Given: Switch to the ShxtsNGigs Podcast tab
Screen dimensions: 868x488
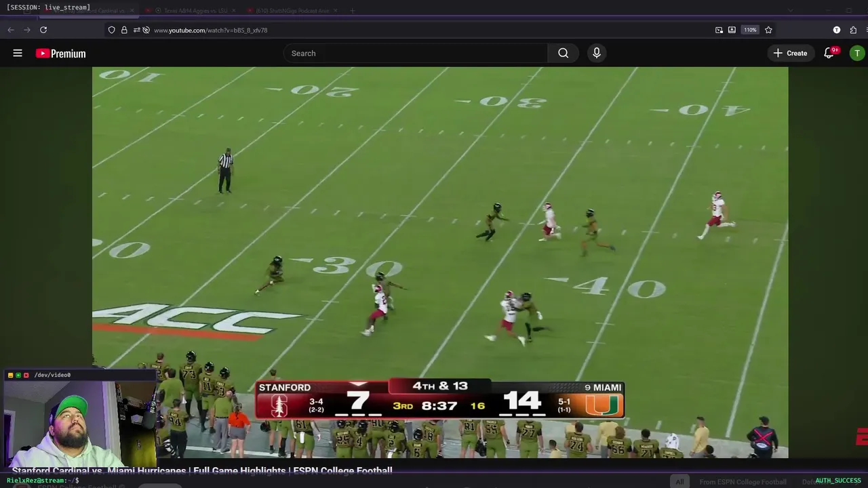Looking at the screenshot, I should [x=292, y=11].
